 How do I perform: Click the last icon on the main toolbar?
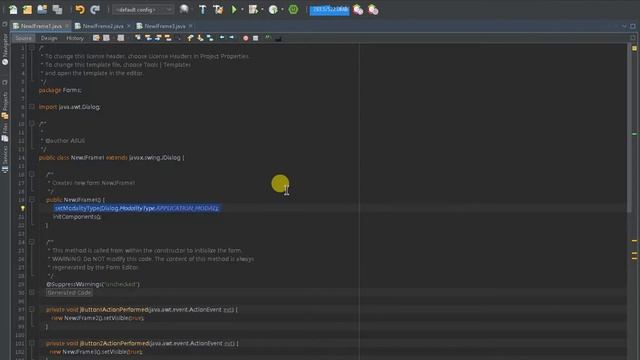373,10
